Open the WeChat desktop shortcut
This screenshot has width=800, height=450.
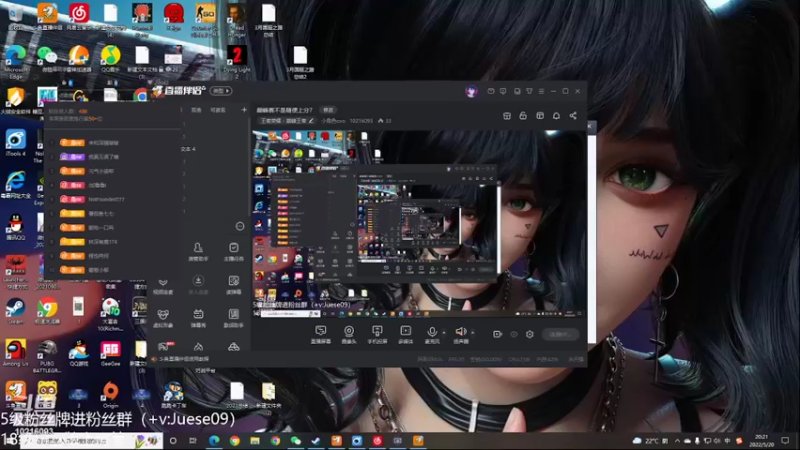click(x=47, y=60)
